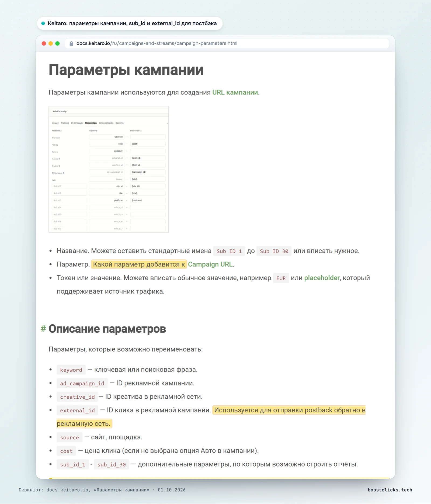
Task: Click the # anchor before 'Описание параметров'
Action: point(43,329)
